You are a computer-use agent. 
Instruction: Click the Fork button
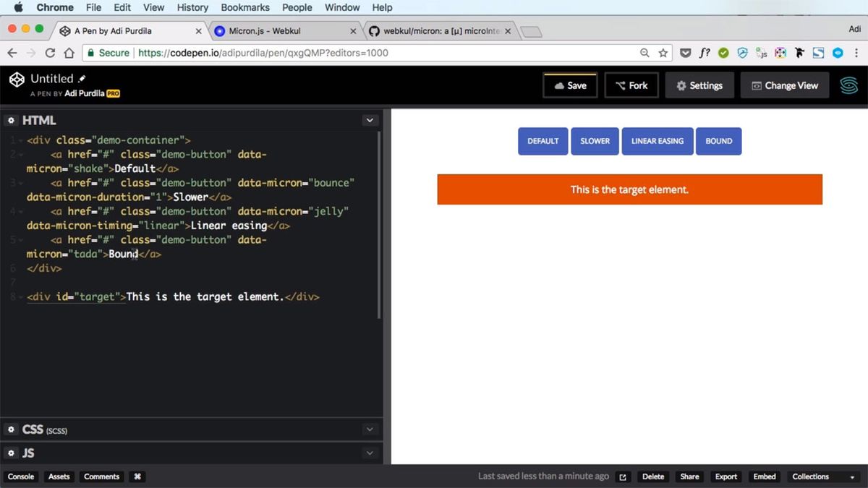pos(631,85)
